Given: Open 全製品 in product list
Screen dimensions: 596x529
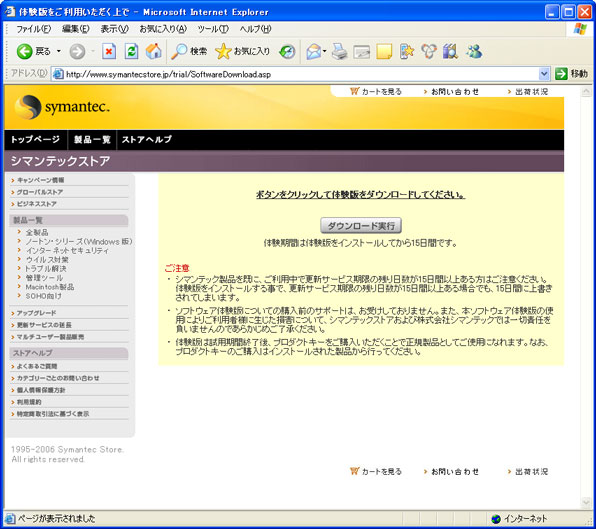Looking at the screenshot, I should 37,232.
